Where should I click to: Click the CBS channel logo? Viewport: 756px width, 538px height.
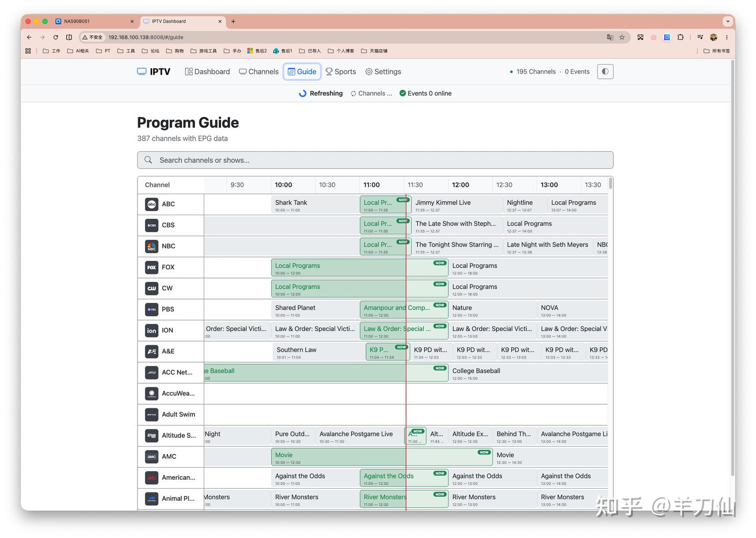point(152,225)
